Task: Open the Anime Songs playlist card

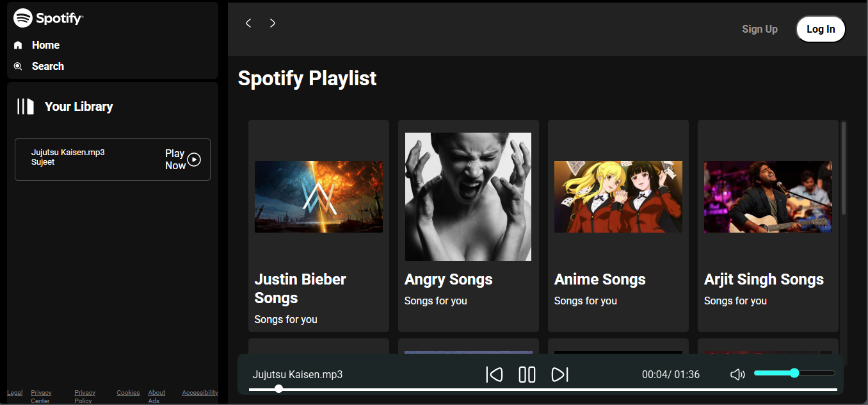Action: tap(618, 226)
